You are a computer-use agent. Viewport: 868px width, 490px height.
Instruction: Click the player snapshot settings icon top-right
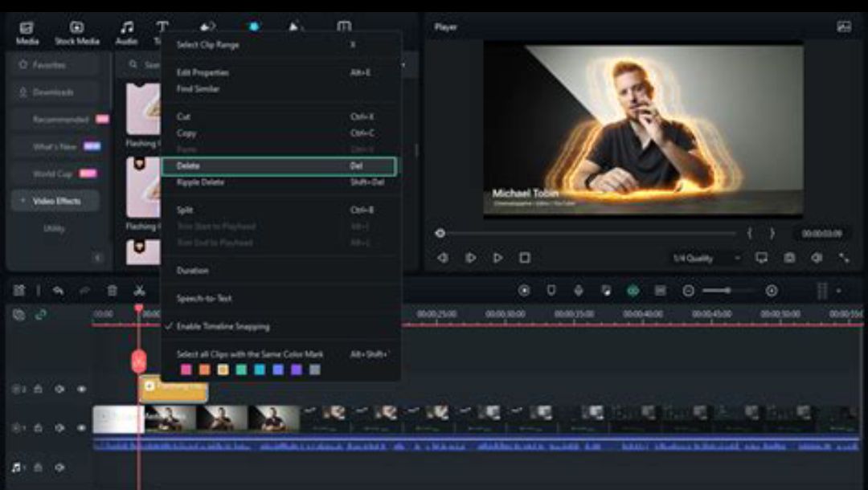[844, 27]
